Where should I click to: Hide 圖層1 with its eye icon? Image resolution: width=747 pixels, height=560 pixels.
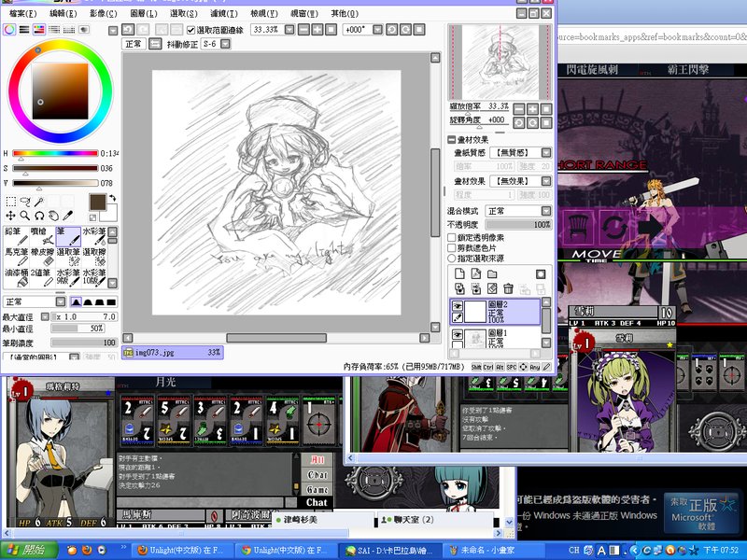458,334
